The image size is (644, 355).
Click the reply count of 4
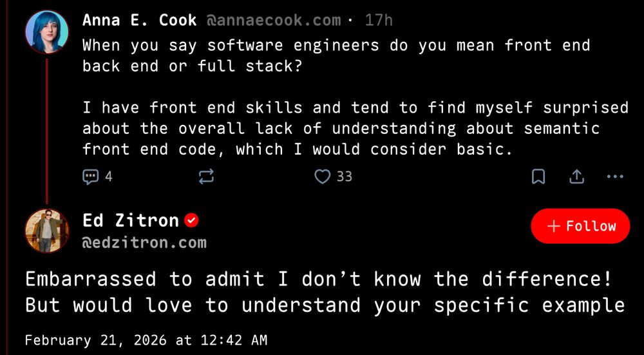click(108, 176)
